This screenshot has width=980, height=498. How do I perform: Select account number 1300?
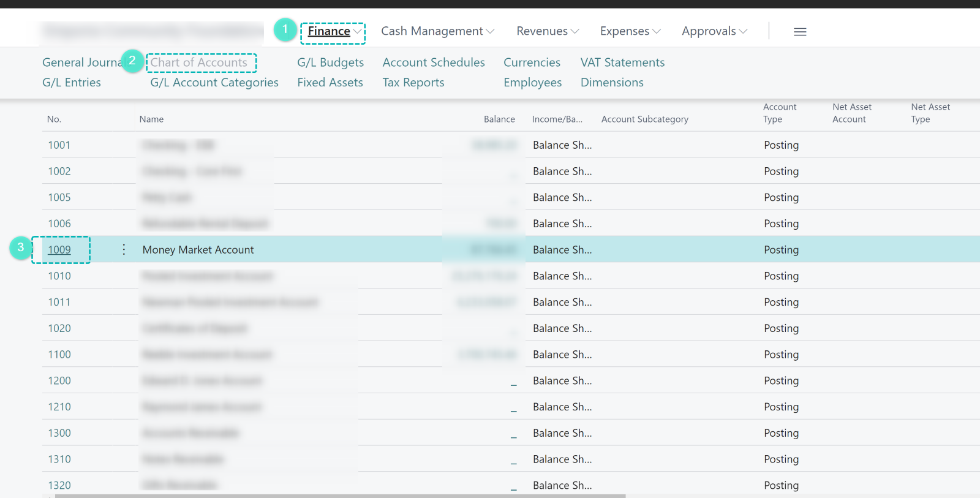coord(59,433)
